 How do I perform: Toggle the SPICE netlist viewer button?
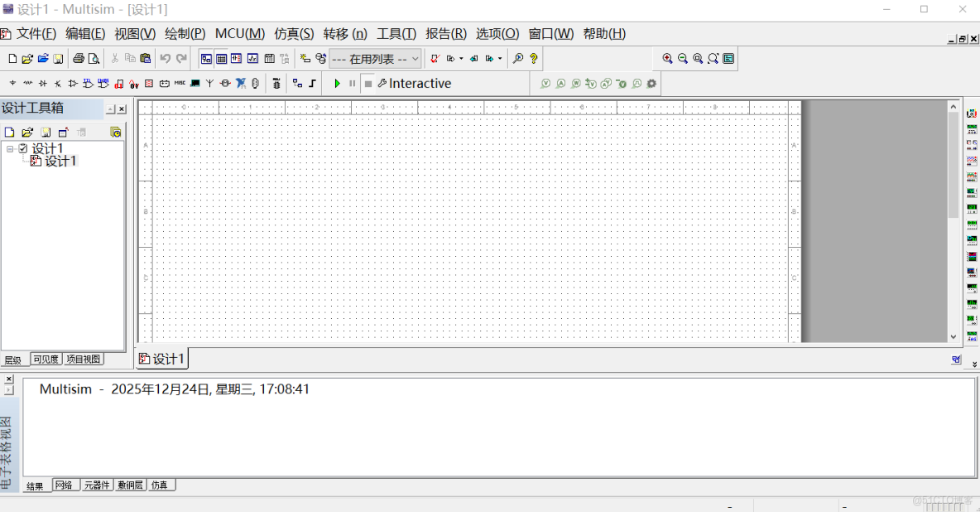coord(236,58)
